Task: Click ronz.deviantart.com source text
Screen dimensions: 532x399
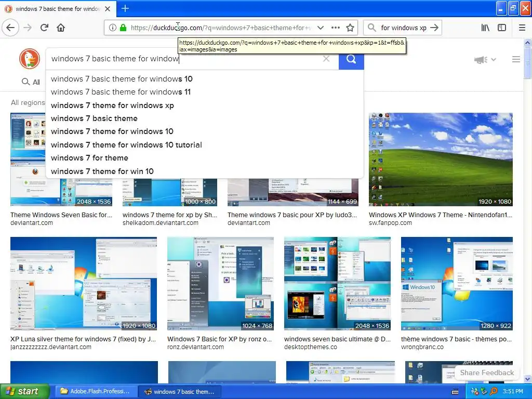Action: click(x=195, y=347)
